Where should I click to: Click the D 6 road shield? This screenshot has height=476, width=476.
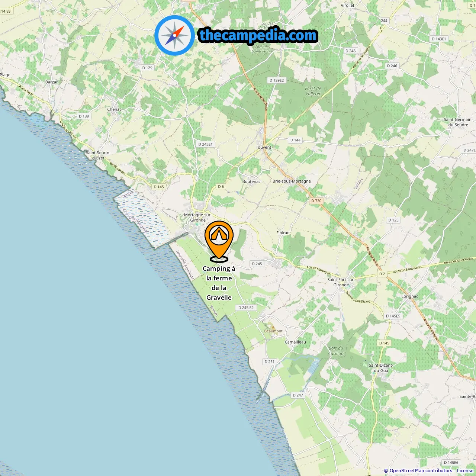[221, 187]
